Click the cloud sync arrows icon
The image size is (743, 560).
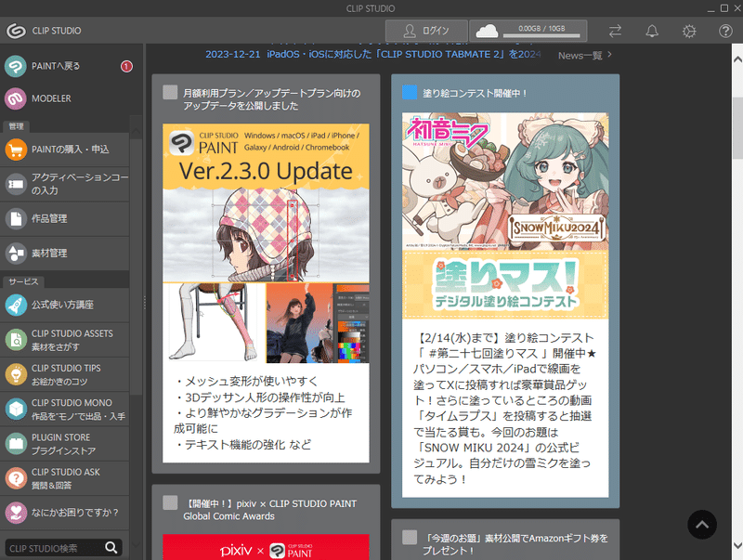615,32
